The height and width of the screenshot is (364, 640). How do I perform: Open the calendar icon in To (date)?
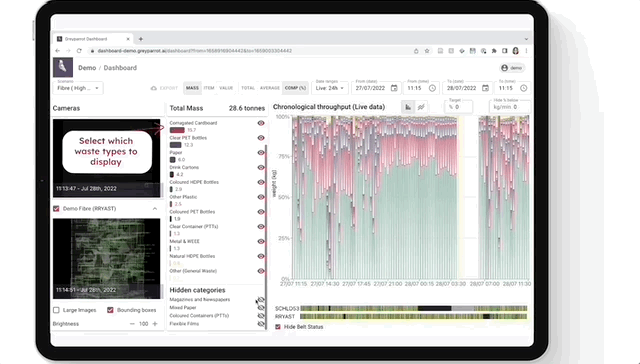(485, 88)
